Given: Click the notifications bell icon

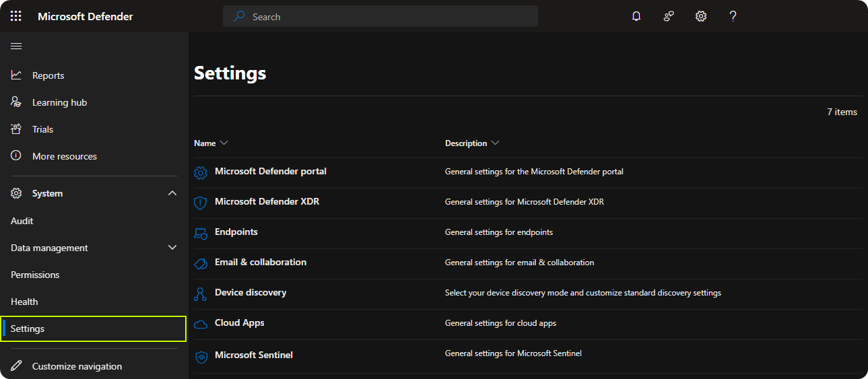Looking at the screenshot, I should tap(636, 16).
